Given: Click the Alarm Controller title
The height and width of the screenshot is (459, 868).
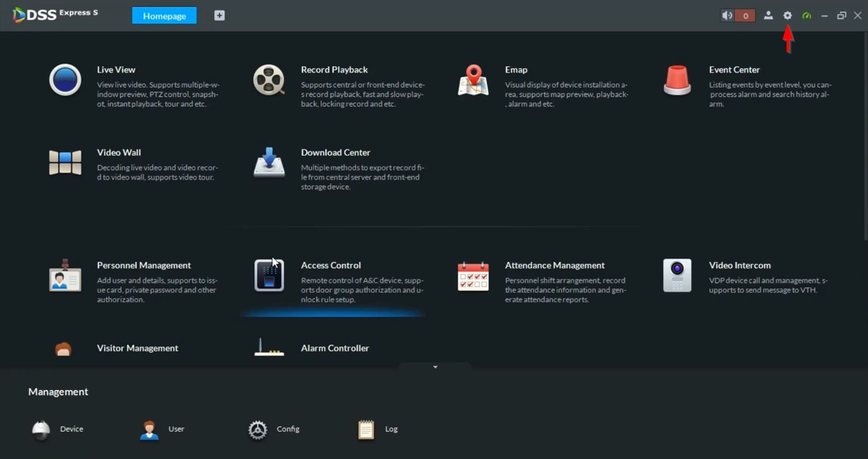Looking at the screenshot, I should coord(334,348).
